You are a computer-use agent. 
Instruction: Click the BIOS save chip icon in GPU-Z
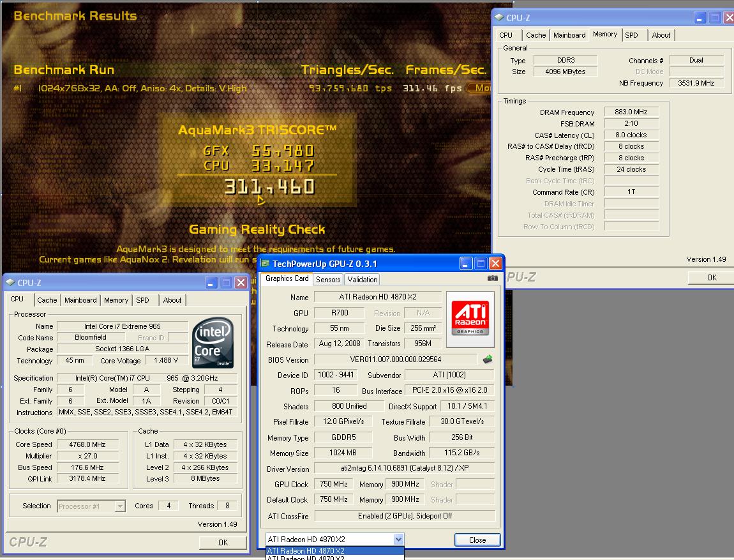(487, 359)
